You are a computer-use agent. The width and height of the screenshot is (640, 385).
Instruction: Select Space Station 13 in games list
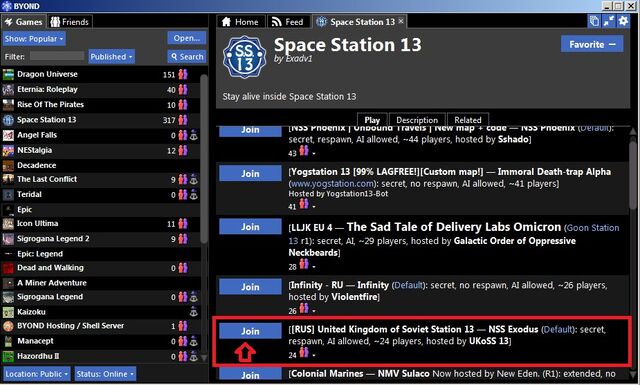101,120
